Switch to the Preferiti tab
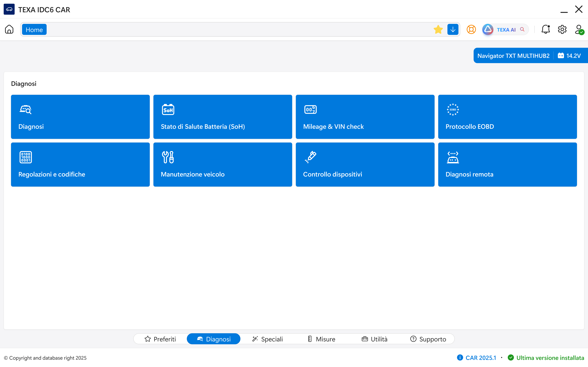The height and width of the screenshot is (367, 588). click(160, 339)
